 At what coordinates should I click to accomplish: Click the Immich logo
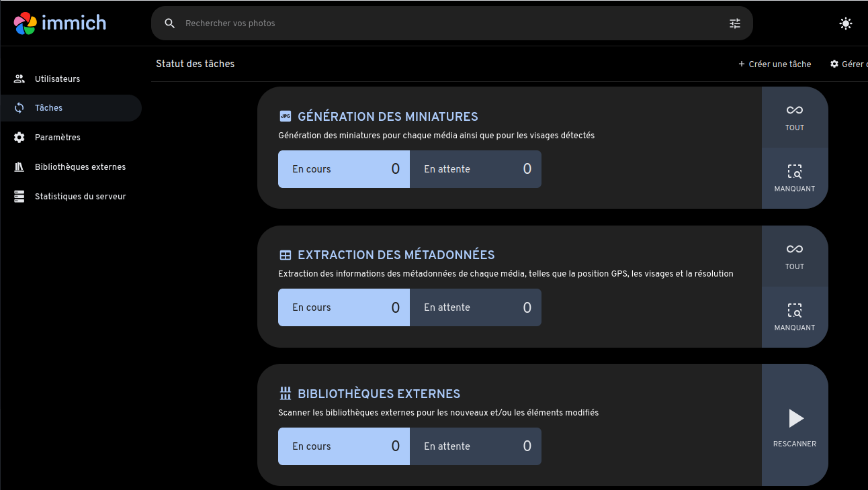[60, 23]
